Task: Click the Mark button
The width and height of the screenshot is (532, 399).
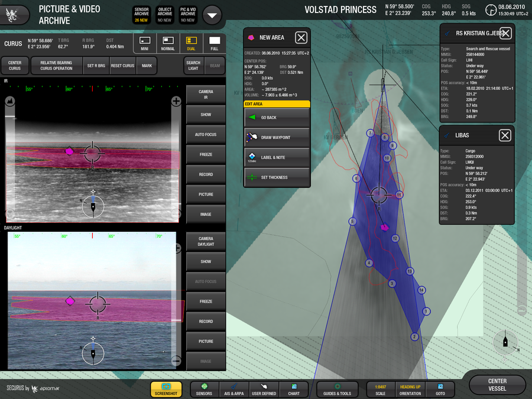Action: tap(147, 66)
